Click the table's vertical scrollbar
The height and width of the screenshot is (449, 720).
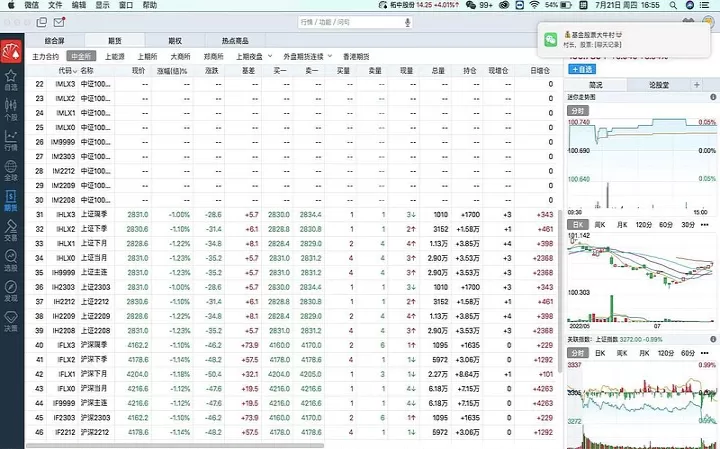pyautogui.click(x=560, y=291)
